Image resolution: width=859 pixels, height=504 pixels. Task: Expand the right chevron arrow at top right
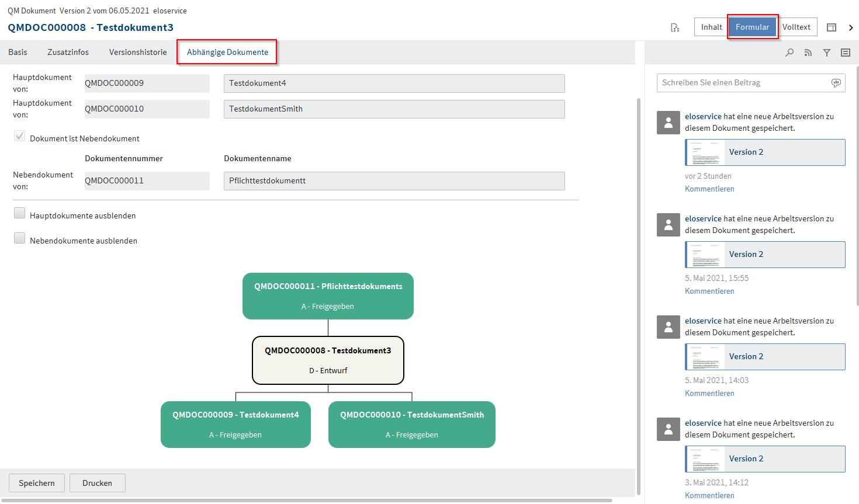point(851,27)
